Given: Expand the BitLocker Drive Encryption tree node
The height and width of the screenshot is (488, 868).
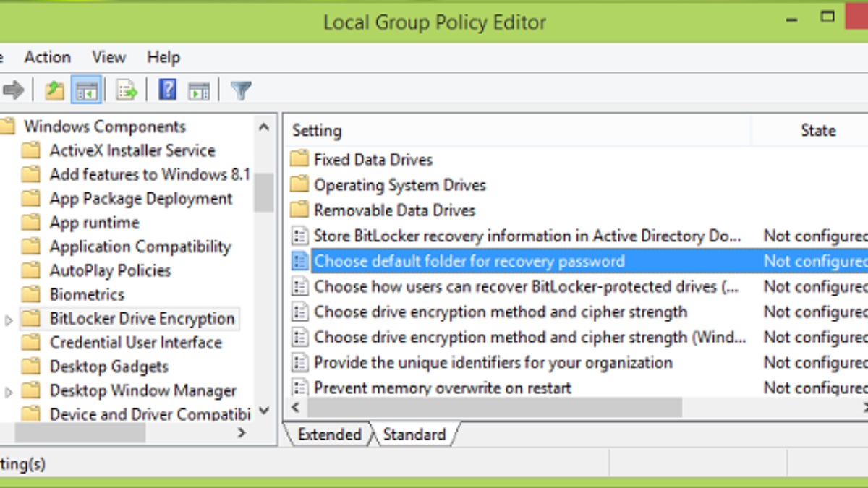Looking at the screenshot, I should [9, 319].
